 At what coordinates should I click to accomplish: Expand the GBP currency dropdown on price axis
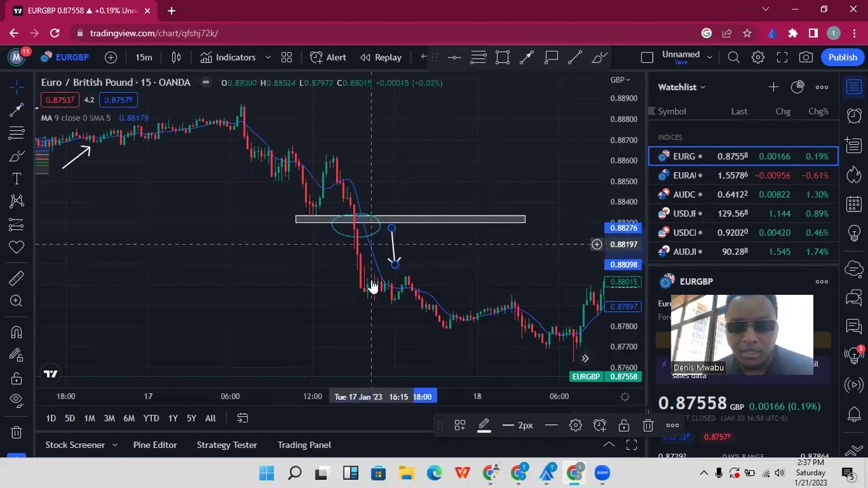click(x=620, y=80)
